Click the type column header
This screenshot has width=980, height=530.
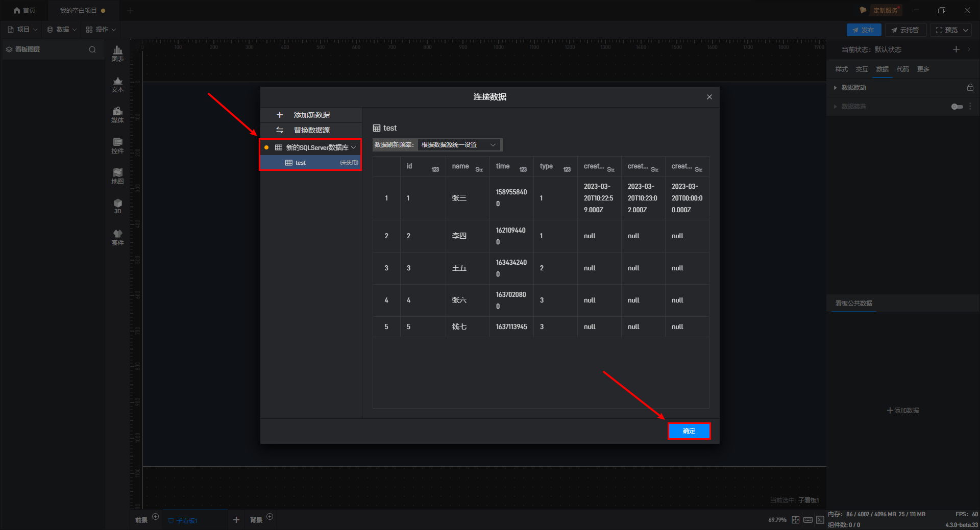[x=555, y=167]
